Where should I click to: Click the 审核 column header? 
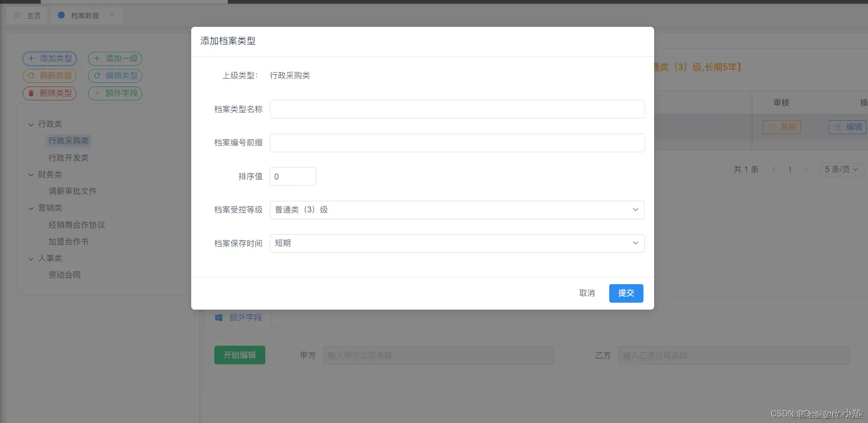pos(781,103)
